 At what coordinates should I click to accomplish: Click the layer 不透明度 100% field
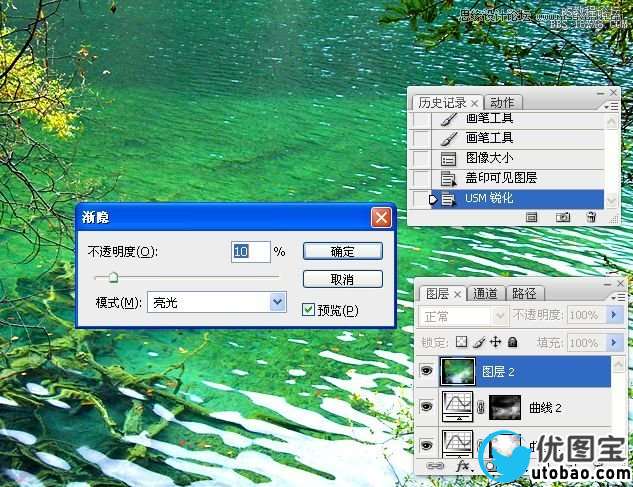[587, 315]
